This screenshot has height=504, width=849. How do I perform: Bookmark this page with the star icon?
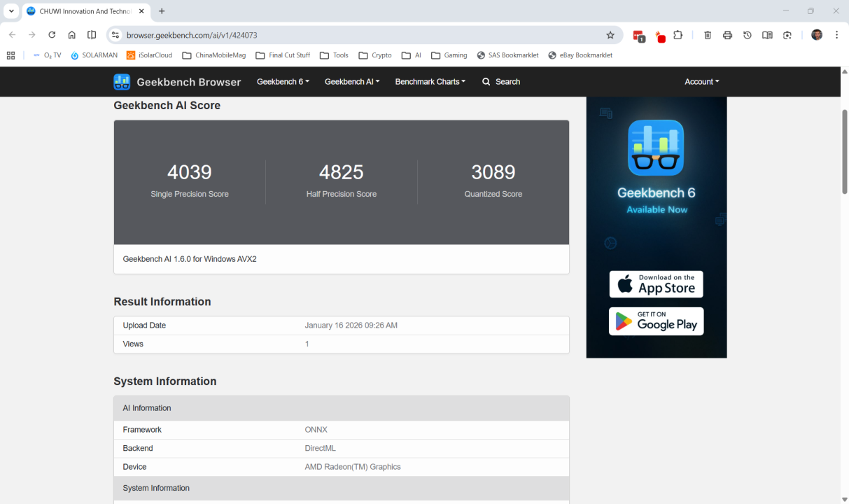(x=610, y=34)
